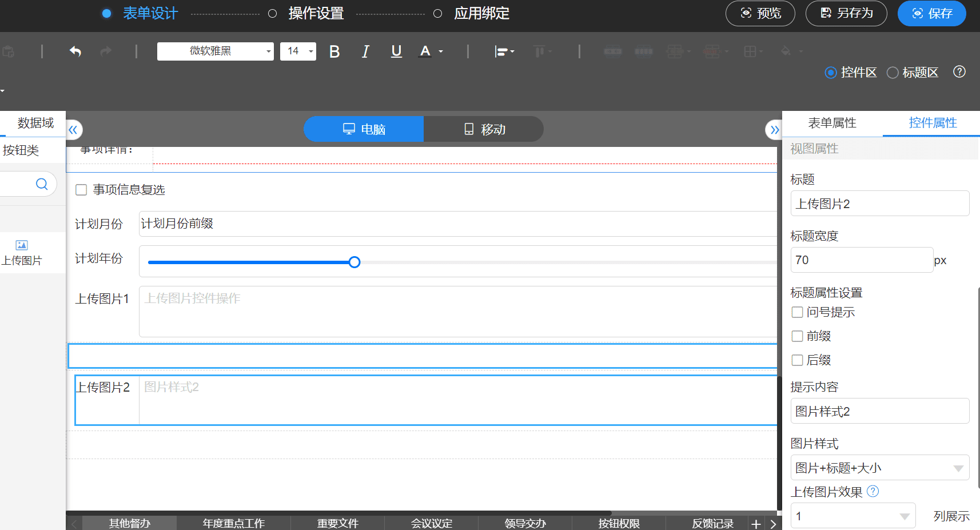Click the 另存为 button
980x530 pixels.
[846, 13]
